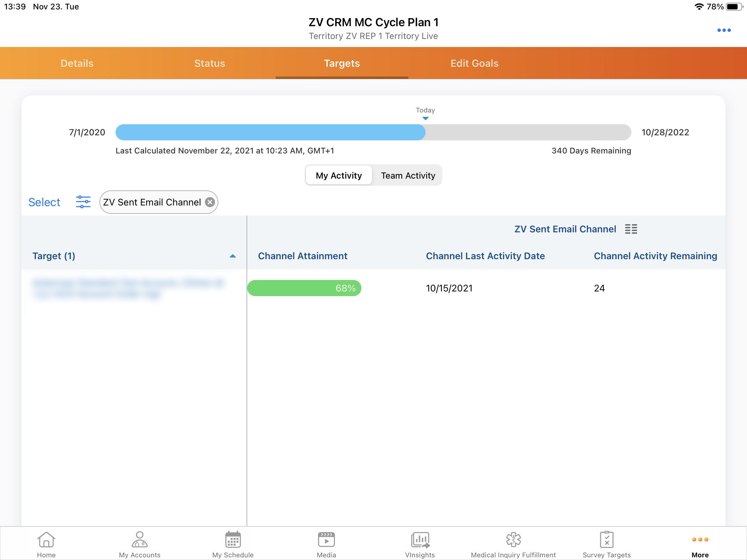Toggle Target column sort arrow
Screen dimensions: 747x560
[232, 256]
